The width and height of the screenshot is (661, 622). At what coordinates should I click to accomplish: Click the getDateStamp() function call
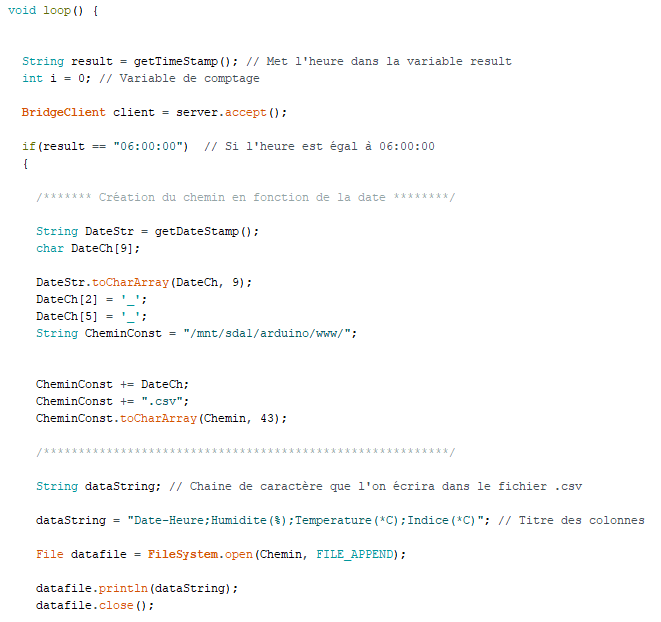point(206,231)
